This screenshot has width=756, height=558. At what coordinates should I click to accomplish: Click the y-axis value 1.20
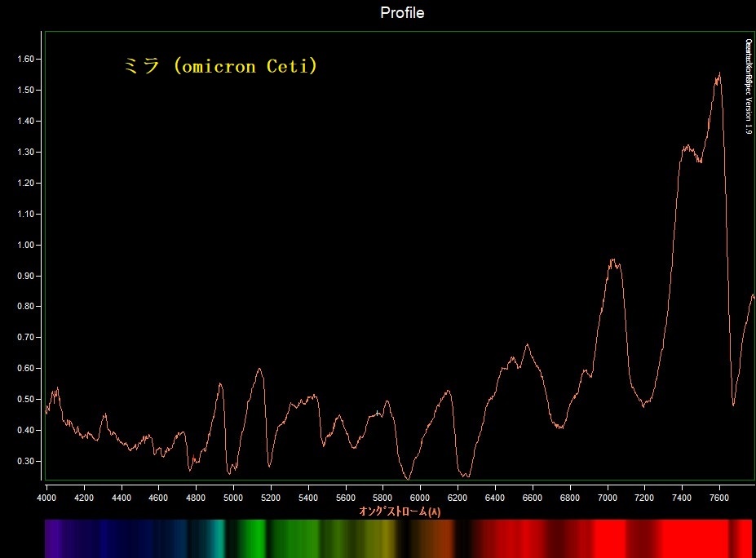click(25, 184)
